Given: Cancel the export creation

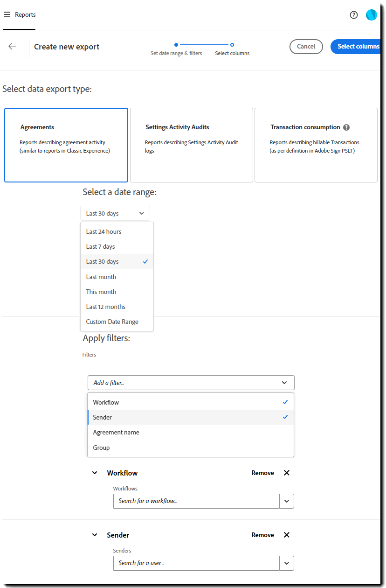Looking at the screenshot, I should (306, 46).
